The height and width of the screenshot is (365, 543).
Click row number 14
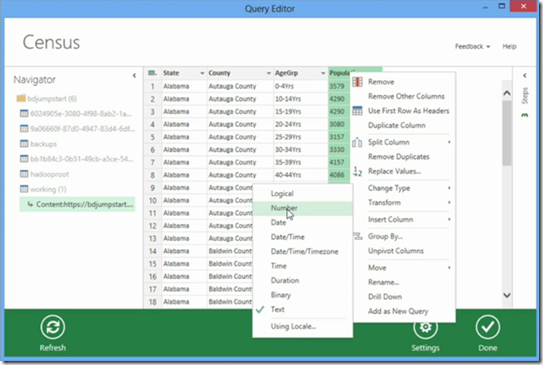tap(153, 251)
